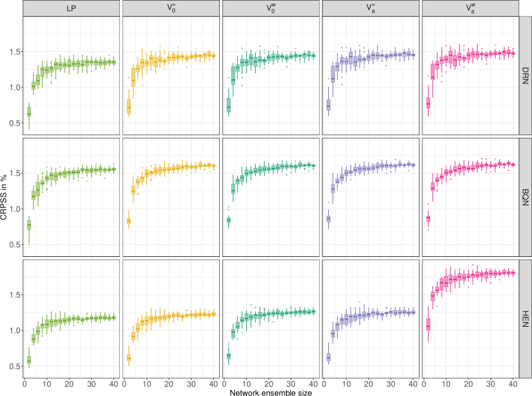Click the "CRPSS in %" y-axis title

4,197
